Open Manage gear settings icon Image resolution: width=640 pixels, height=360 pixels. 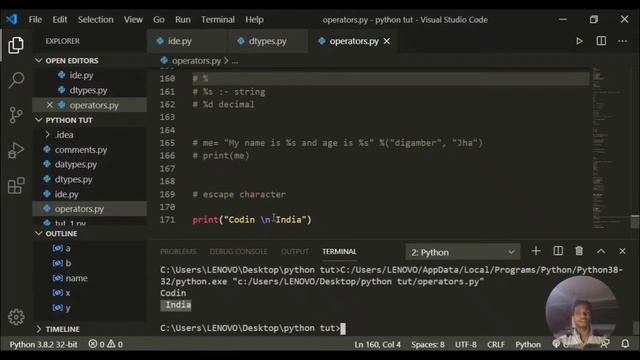pos(16,317)
